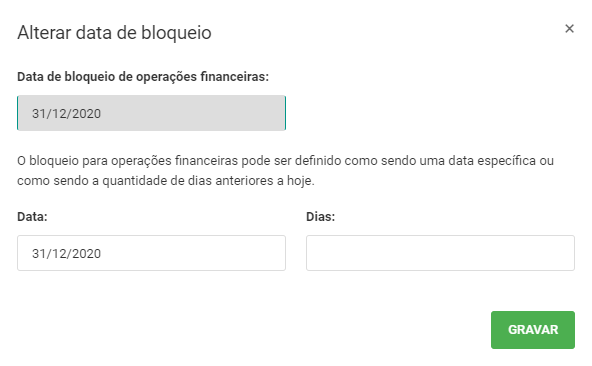Screen dimensions: 592x366
Task: Click the 31/12/2020 text in the grey field
Action: point(66,114)
